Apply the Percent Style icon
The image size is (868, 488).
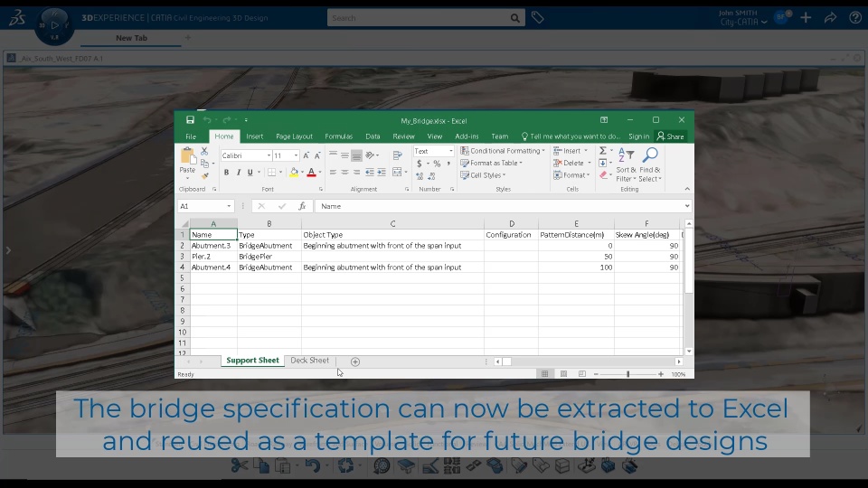[438, 164]
